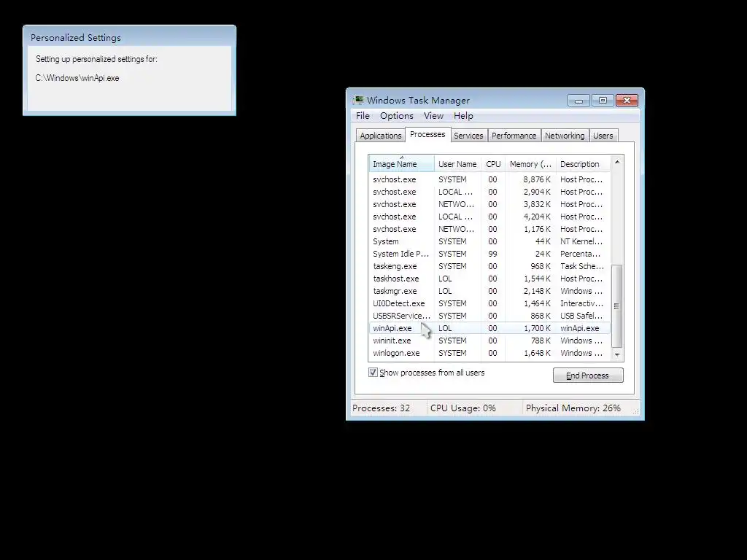Image resolution: width=747 pixels, height=560 pixels.
Task: Select the UI0Detect.exe process row
Action: click(x=489, y=303)
